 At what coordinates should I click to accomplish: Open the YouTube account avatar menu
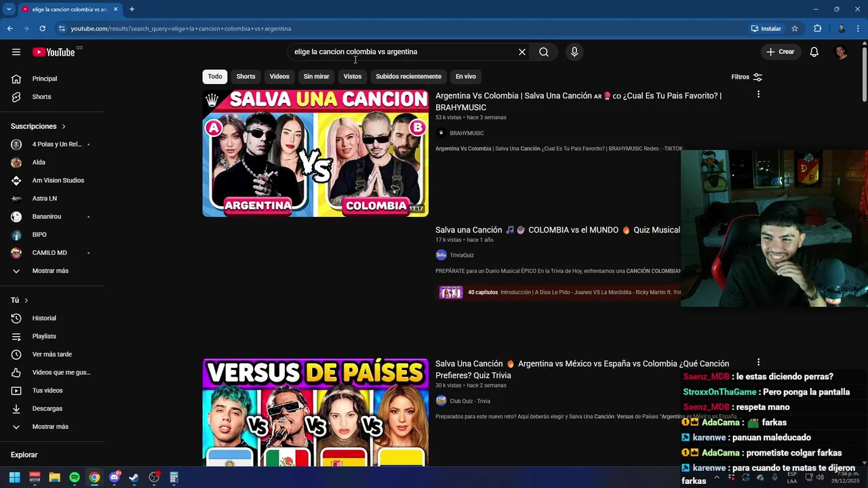click(841, 52)
